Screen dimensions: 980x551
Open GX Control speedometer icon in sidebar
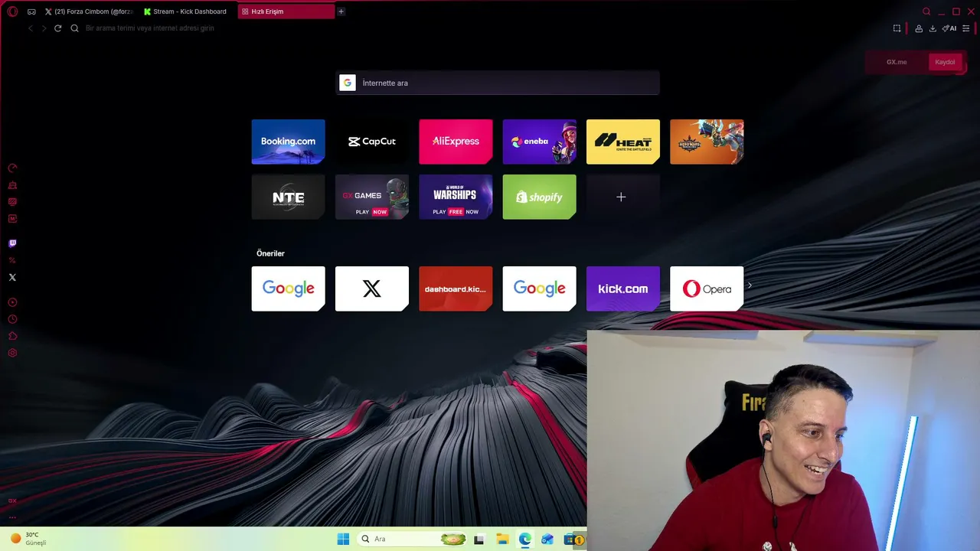click(12, 168)
